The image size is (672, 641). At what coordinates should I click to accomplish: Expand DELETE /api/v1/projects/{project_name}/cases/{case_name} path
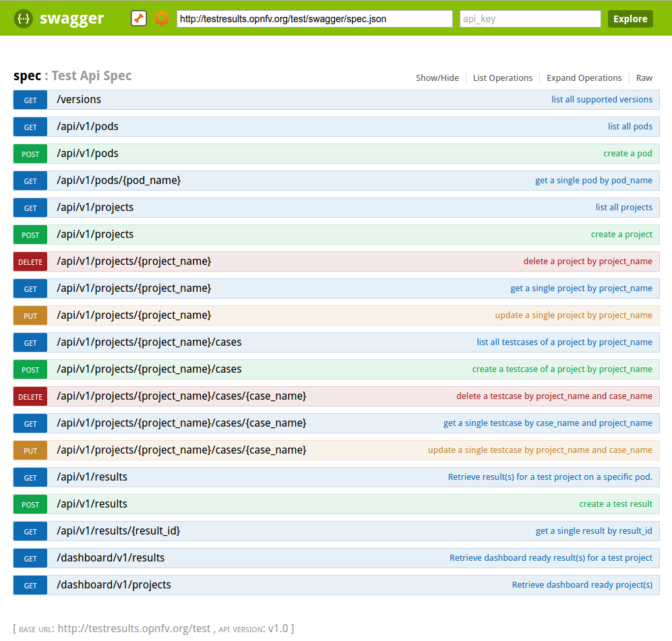point(181,396)
